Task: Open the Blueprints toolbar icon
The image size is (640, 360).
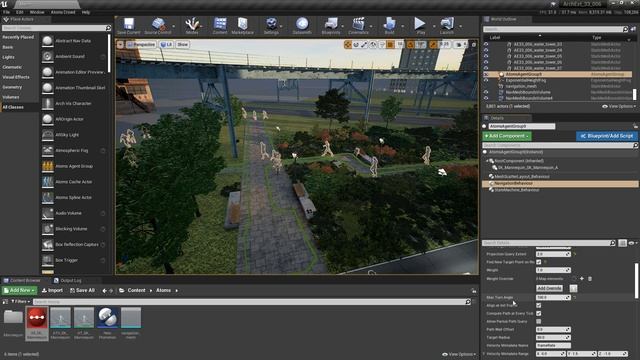Action: [331, 26]
